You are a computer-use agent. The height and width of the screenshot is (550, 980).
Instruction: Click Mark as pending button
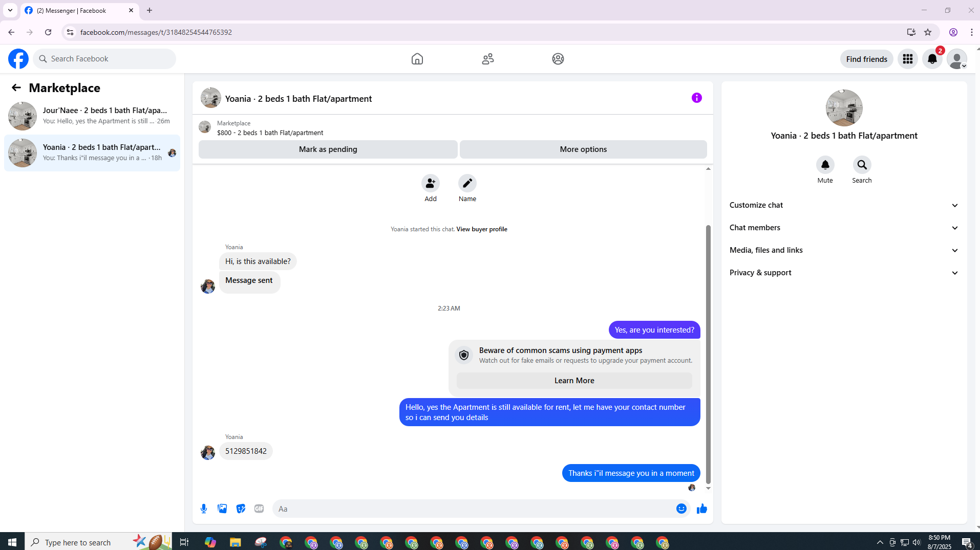[x=328, y=149]
